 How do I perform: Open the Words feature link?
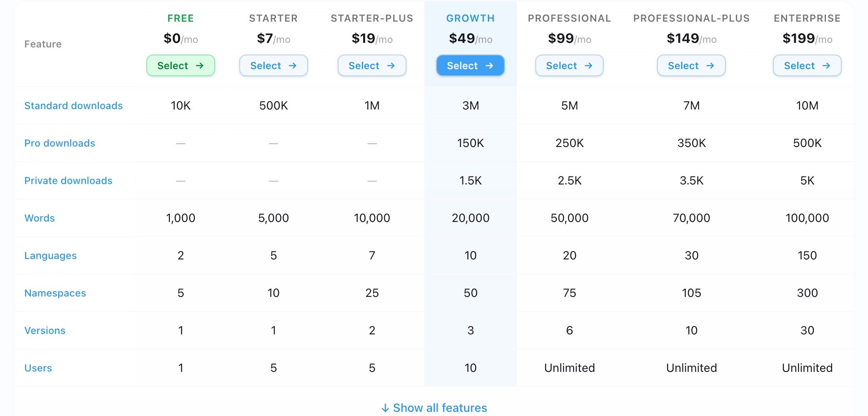40,218
